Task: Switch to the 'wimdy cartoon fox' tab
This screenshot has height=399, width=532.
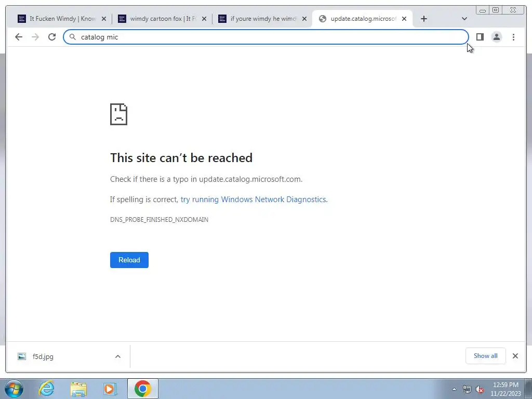Action: tap(163, 19)
